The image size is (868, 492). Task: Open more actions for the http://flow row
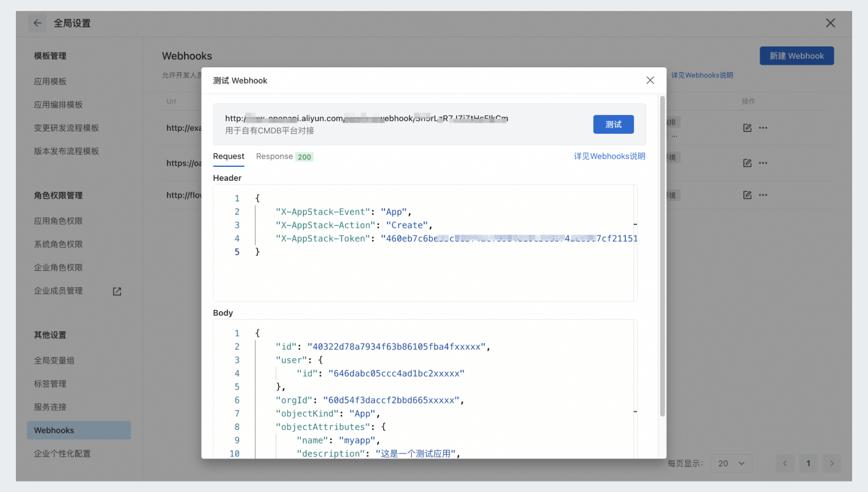(x=763, y=195)
